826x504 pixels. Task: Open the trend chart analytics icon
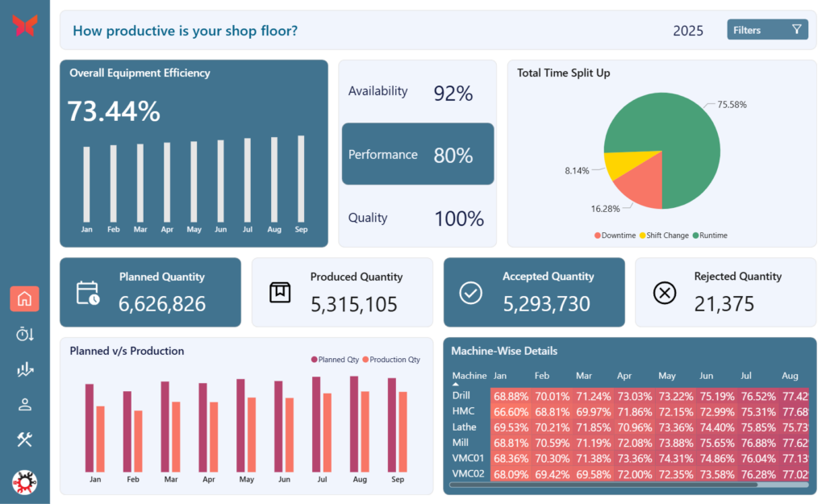[x=24, y=369]
